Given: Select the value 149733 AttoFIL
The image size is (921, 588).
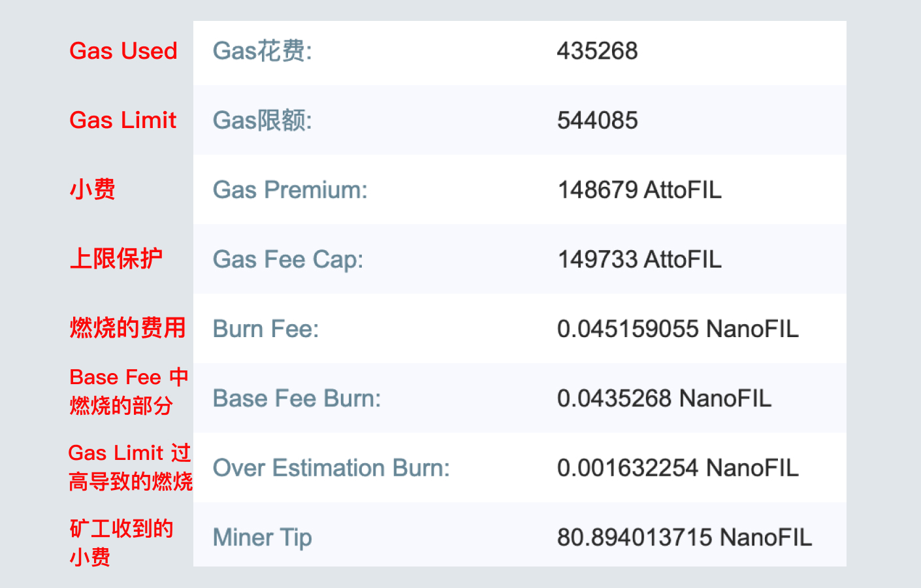Looking at the screenshot, I should tap(639, 259).
